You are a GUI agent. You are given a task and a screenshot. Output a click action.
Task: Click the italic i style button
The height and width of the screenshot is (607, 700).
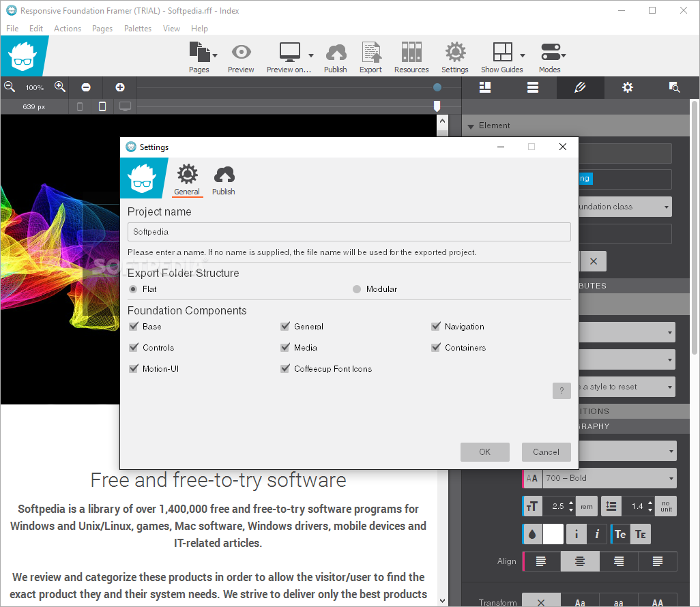597,534
